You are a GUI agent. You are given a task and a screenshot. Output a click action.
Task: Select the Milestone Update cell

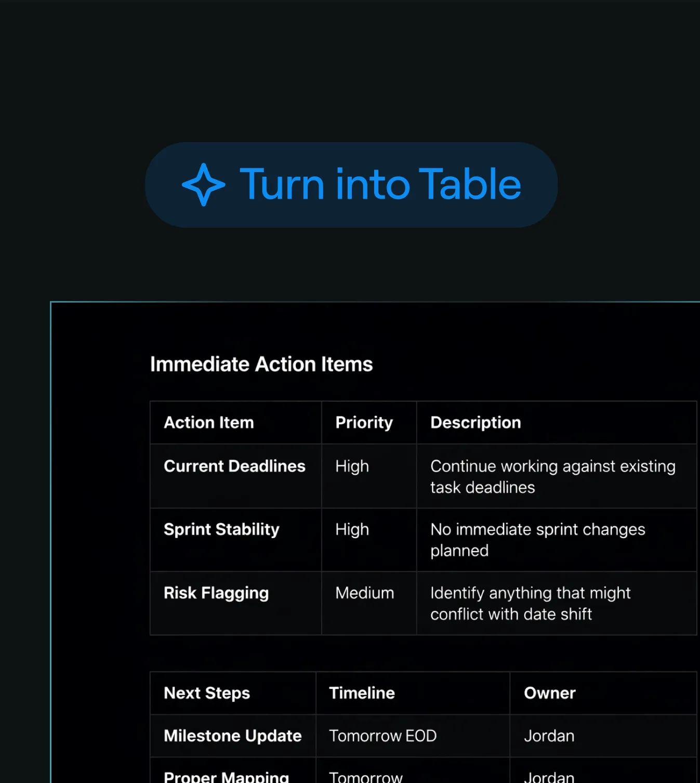click(233, 736)
